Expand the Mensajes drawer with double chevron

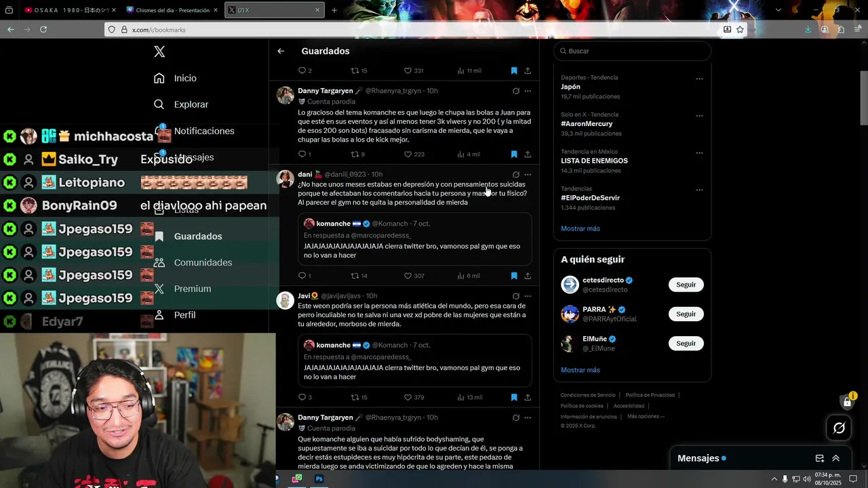835,458
